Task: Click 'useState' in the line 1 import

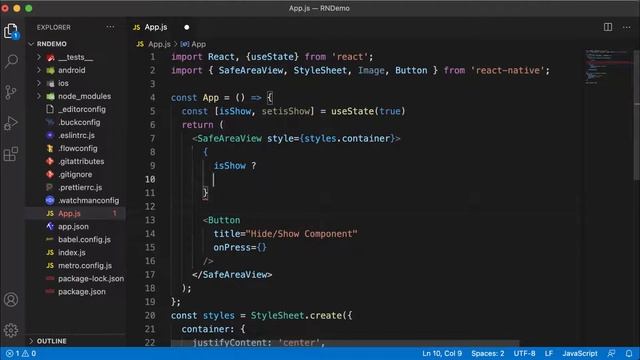Action: click(x=272, y=57)
